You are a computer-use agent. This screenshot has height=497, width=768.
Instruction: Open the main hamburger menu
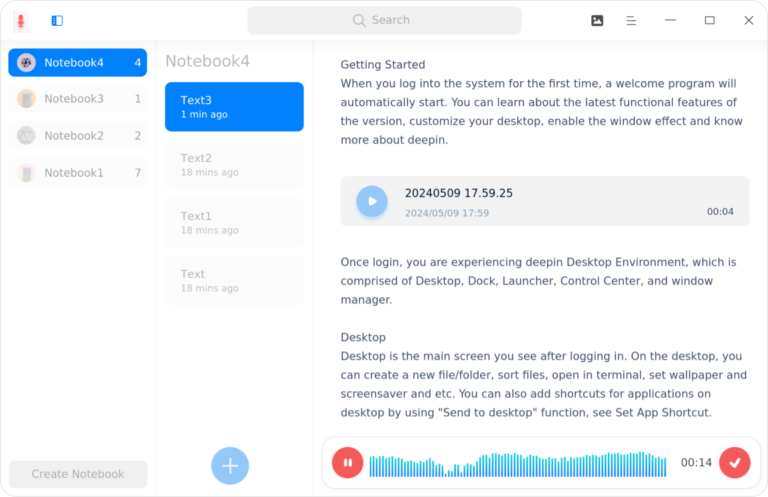631,20
